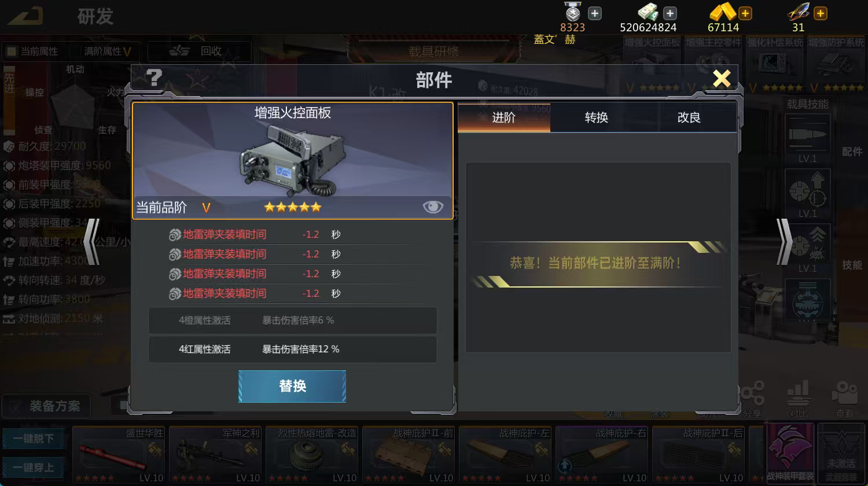This screenshot has height=486, width=868.
Task: Add gold bars with plus icon
Action: coord(745,13)
